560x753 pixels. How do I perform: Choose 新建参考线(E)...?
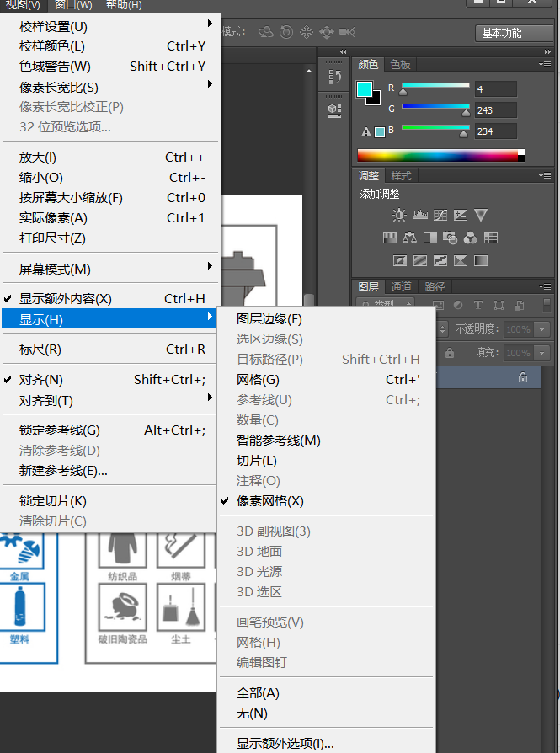coord(109,471)
